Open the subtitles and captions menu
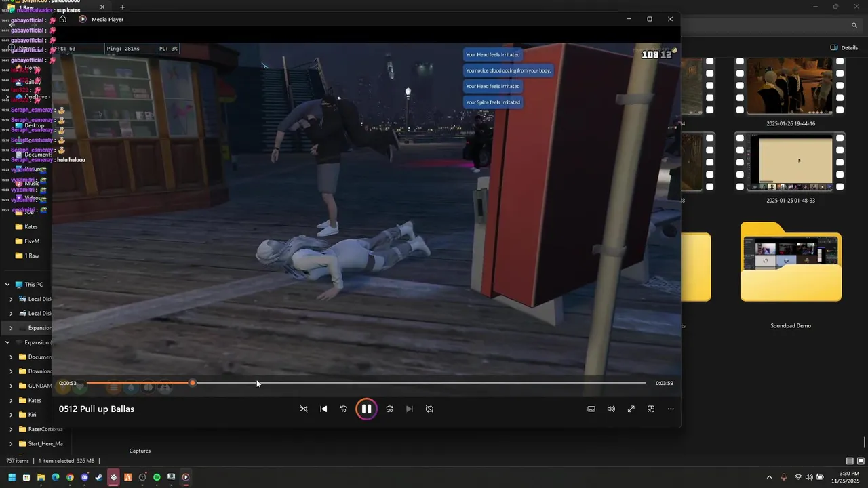Screen dimensions: 868x488 pyautogui.click(x=591, y=409)
